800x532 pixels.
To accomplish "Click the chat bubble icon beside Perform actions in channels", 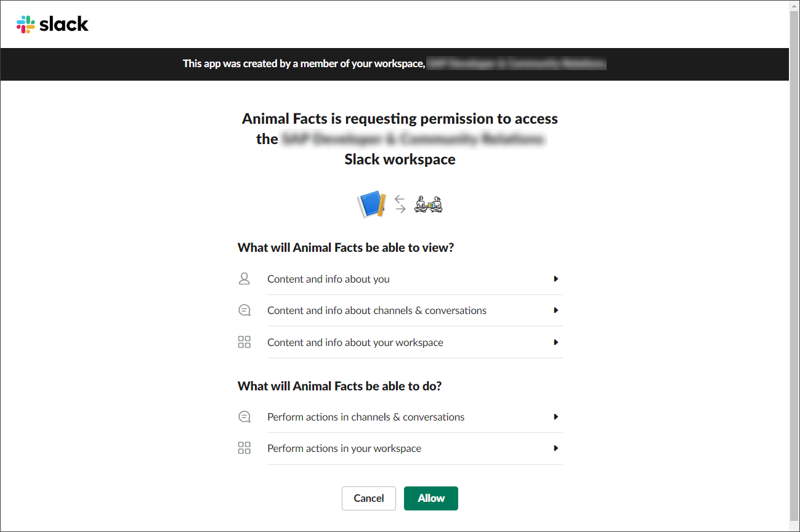I will click(x=244, y=417).
